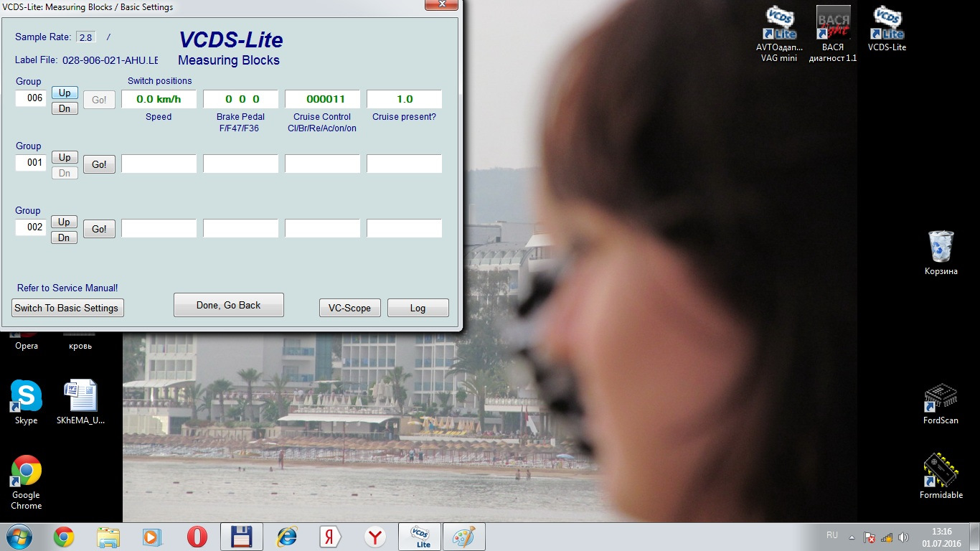Step Group 002 up with Up button
980x551 pixels.
click(x=65, y=222)
